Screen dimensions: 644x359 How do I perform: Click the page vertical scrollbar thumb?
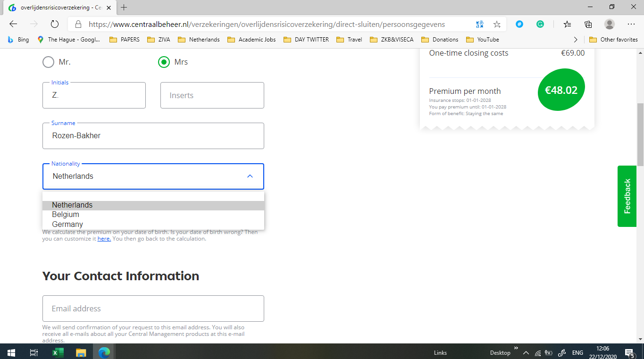point(640,134)
